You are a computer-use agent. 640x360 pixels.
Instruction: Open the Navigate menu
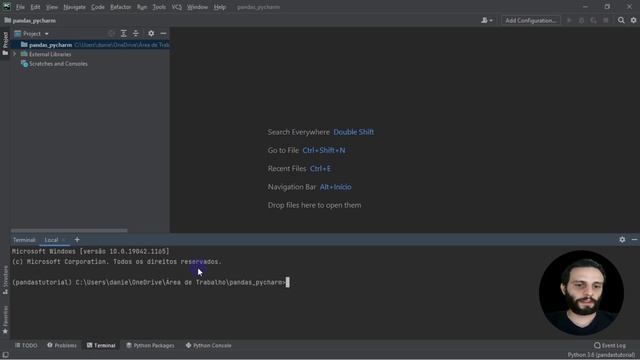[74, 7]
